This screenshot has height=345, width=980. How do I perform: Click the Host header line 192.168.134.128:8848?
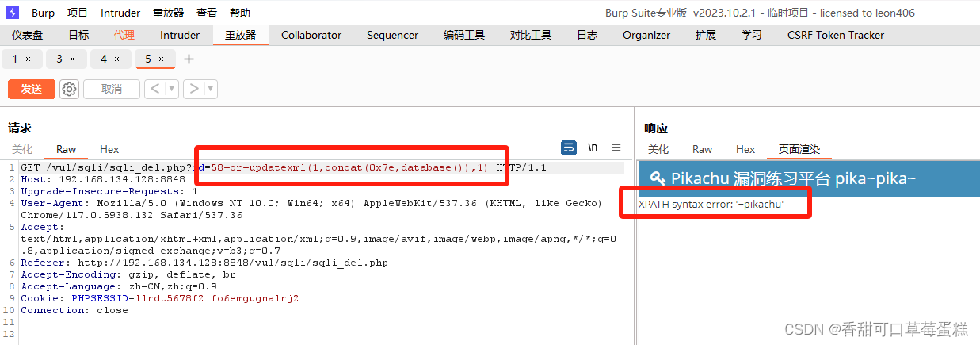pyautogui.click(x=103, y=180)
